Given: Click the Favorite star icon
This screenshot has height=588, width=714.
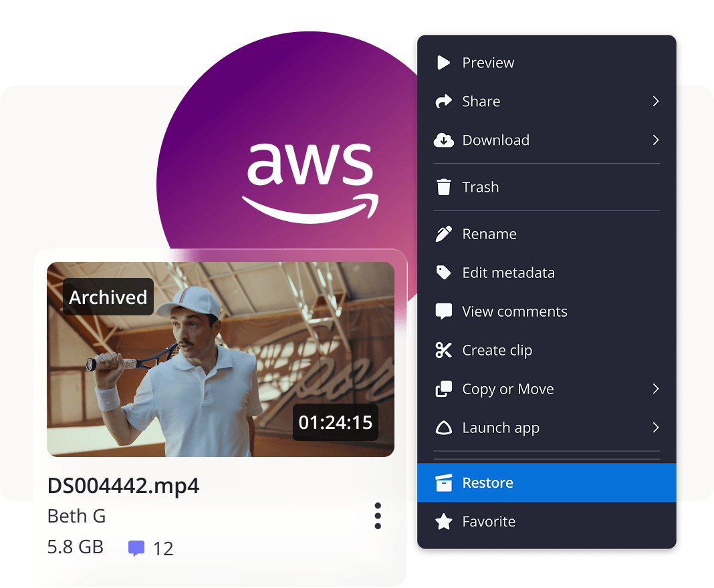Looking at the screenshot, I should coord(443,522).
